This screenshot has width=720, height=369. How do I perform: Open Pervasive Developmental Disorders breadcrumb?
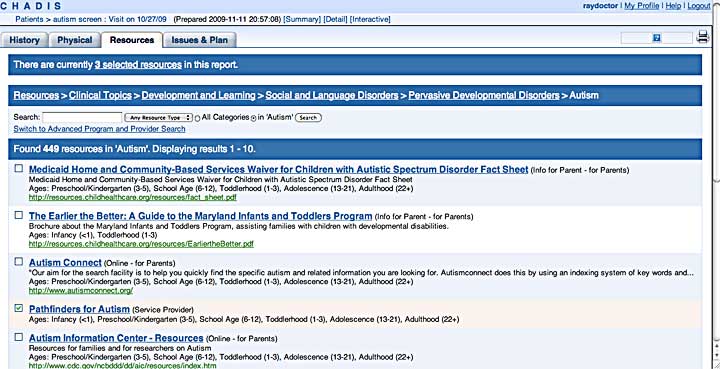coord(484,95)
